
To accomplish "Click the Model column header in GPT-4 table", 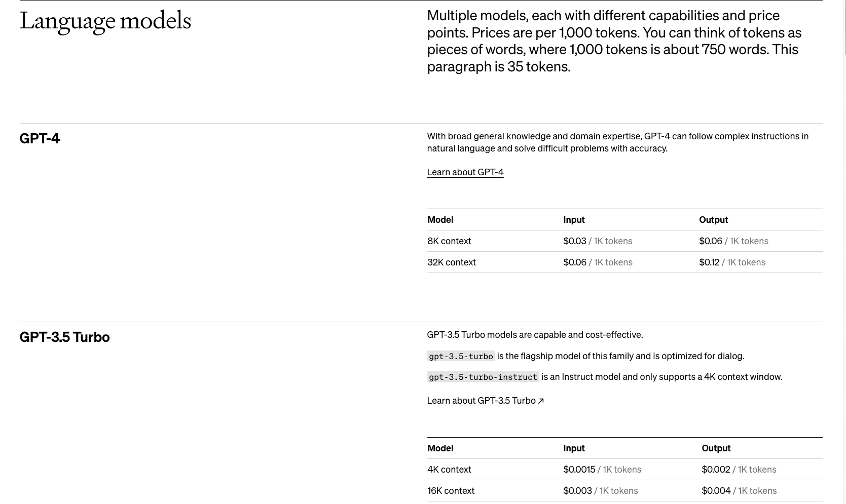I will pos(440,220).
